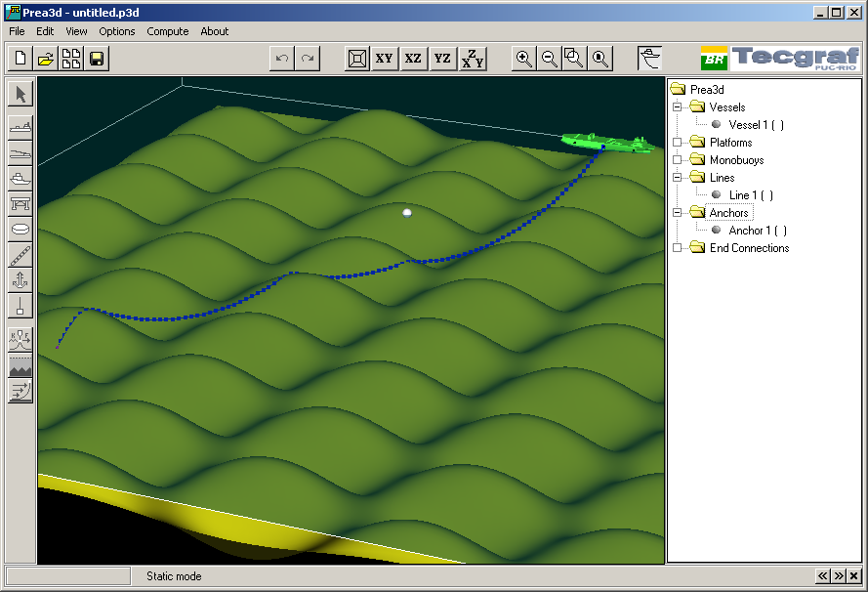Pick the mooring line tool
Screen dimensions: 868x592
[21, 255]
